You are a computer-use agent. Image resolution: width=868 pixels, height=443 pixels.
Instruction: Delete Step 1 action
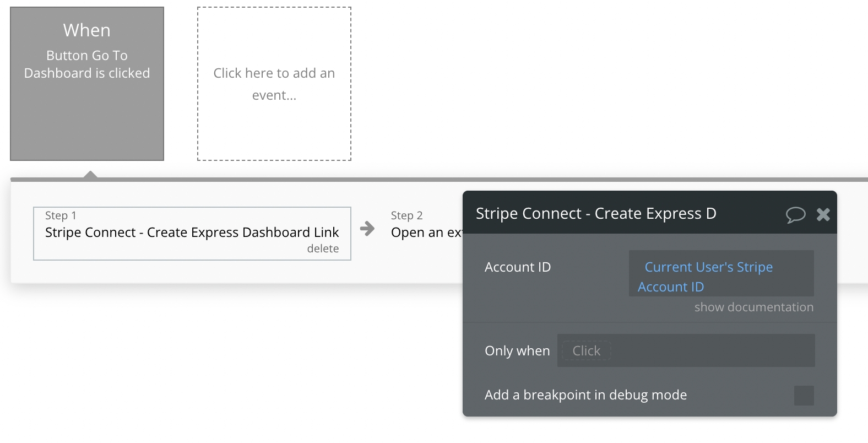coord(323,248)
